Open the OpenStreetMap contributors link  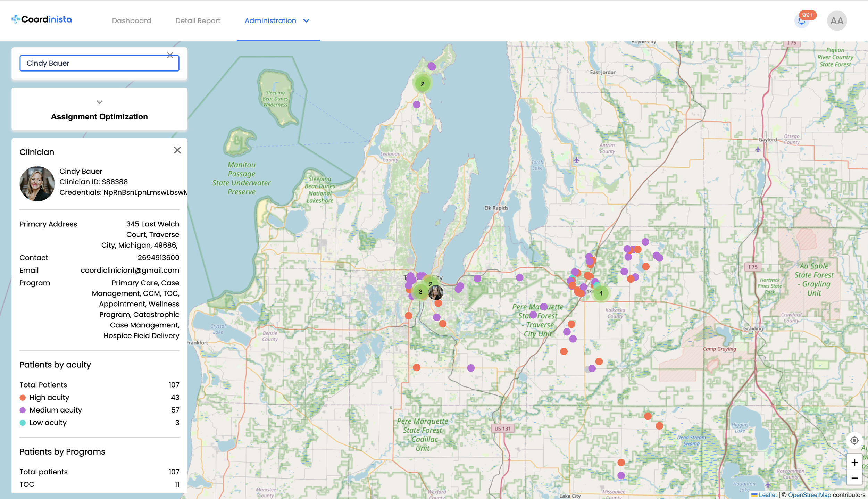(809, 495)
